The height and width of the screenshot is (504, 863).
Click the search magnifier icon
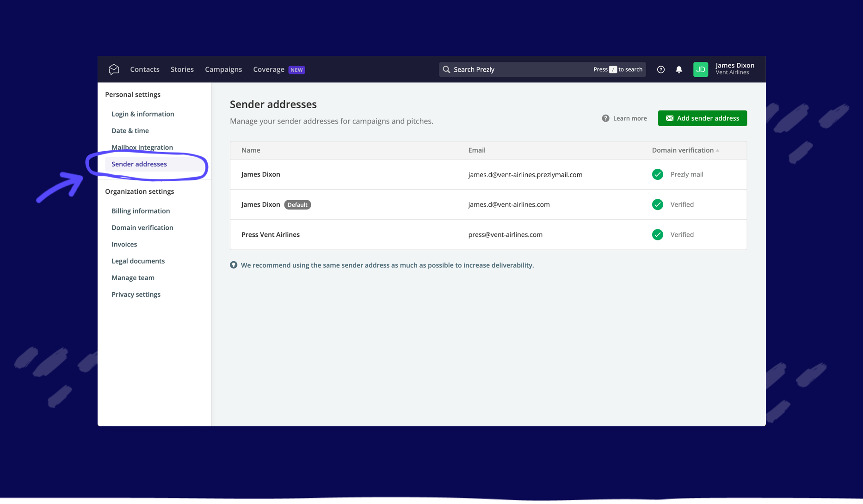point(446,69)
